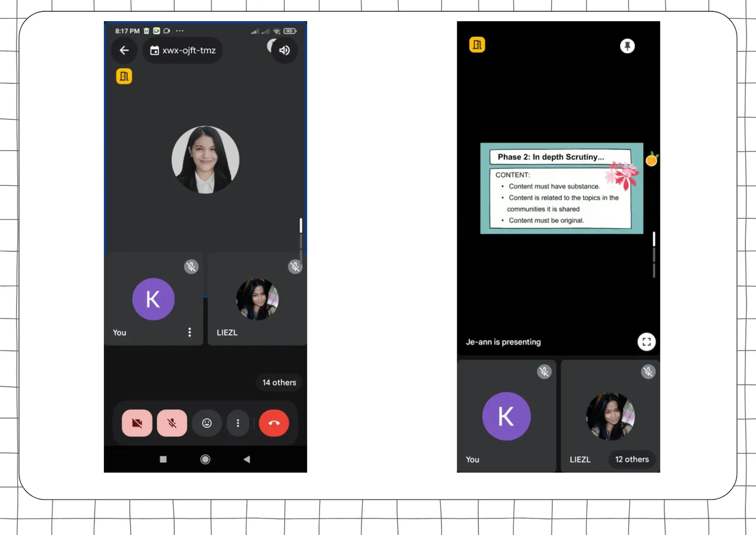Tap the three-dot overflow in status bar
756x535 pixels.
[180, 31]
